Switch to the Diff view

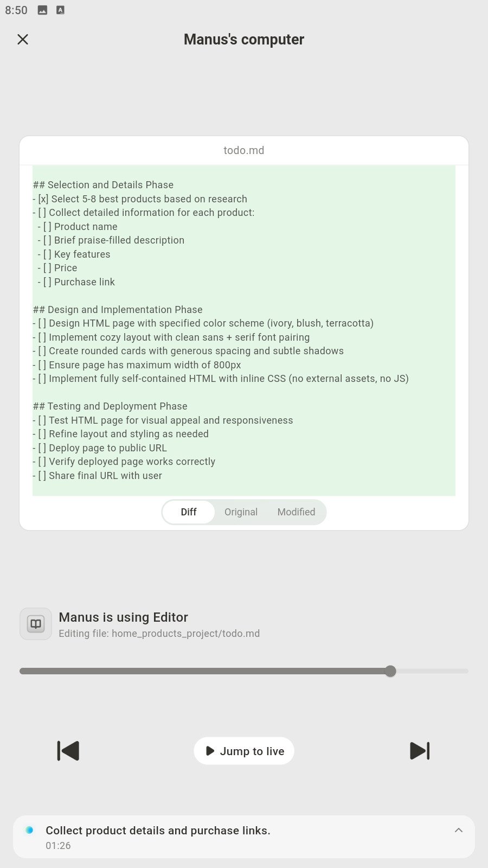[189, 512]
